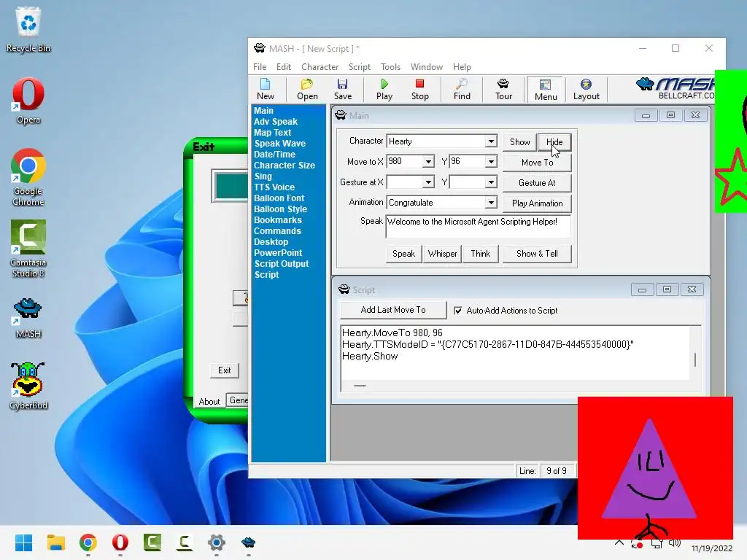Open the Help menu
The width and height of the screenshot is (747, 560).
point(462,66)
